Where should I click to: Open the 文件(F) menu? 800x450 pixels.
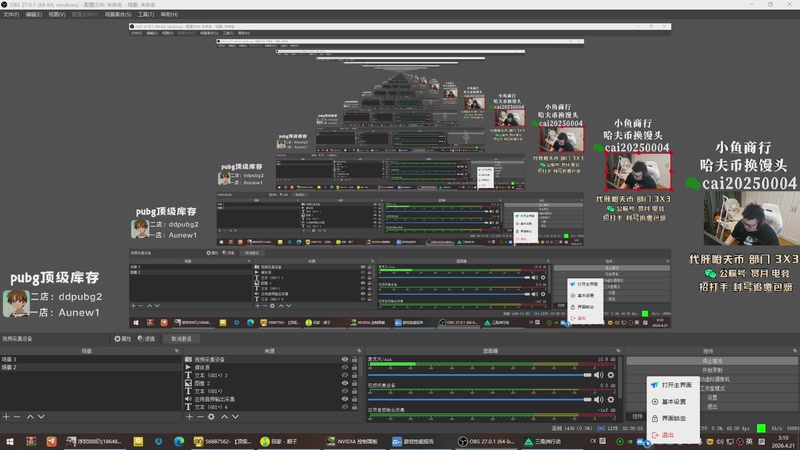pyautogui.click(x=11, y=14)
